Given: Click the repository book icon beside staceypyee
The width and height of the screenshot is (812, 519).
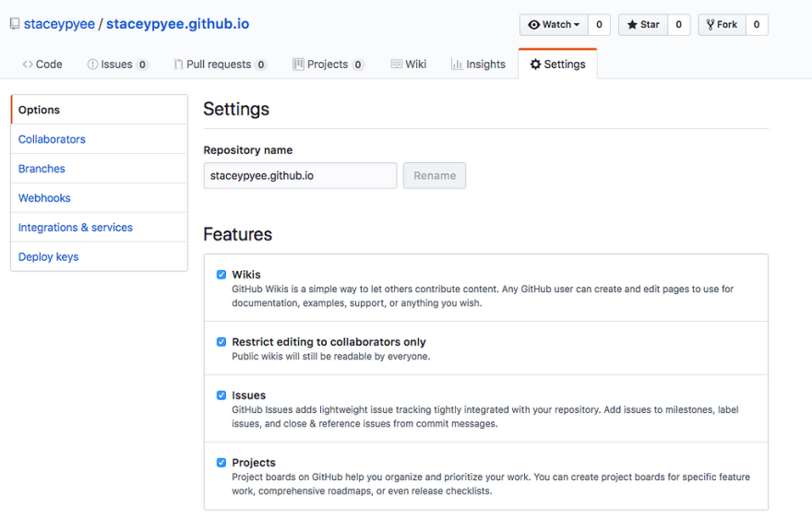Looking at the screenshot, I should tap(15, 24).
